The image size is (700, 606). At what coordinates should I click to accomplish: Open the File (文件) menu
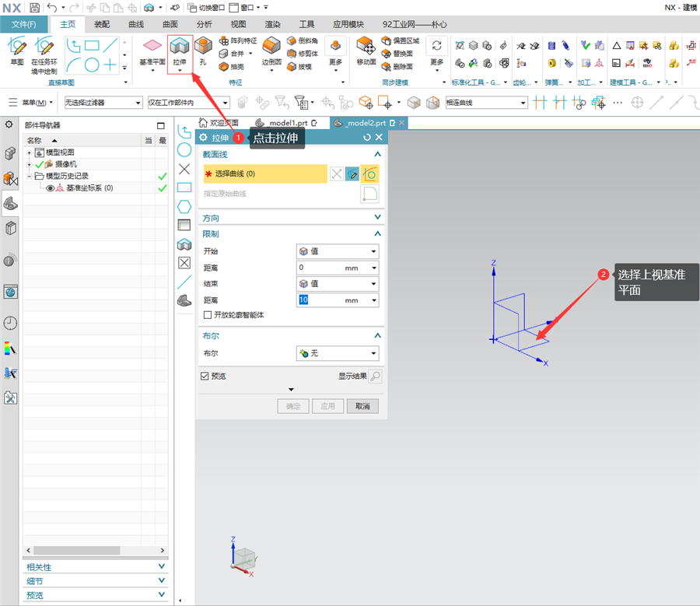tap(24, 24)
